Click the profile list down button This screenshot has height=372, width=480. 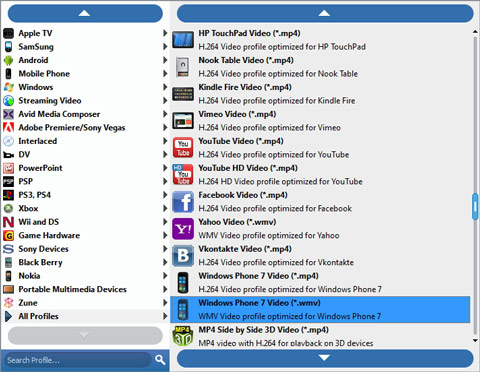tap(325, 358)
